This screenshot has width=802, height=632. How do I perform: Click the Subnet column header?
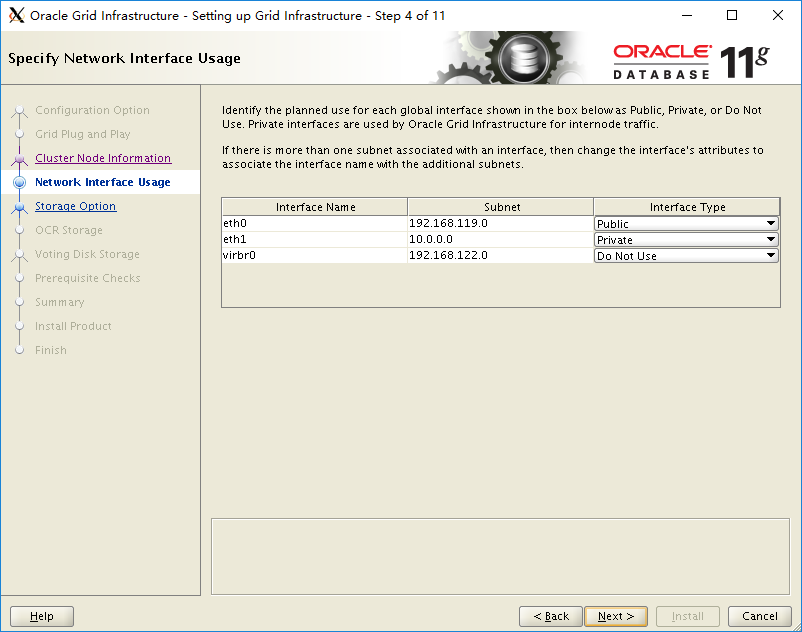(501, 207)
